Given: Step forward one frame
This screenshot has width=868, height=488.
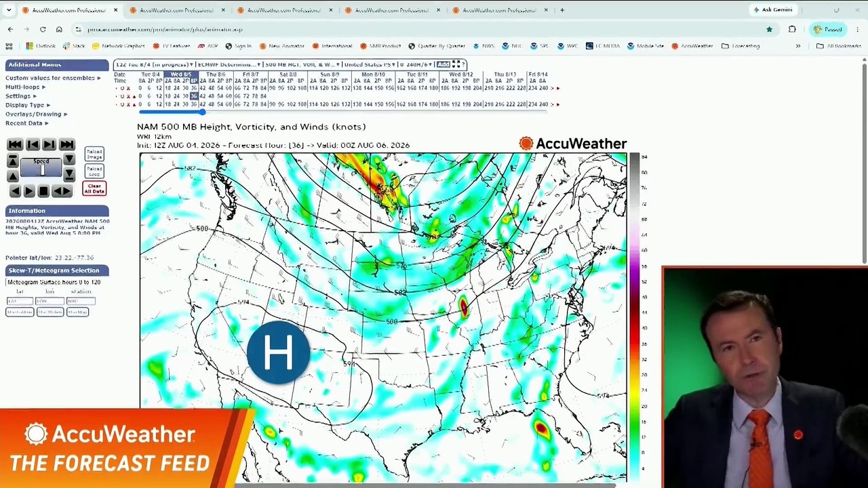Looking at the screenshot, I should click(x=49, y=144).
